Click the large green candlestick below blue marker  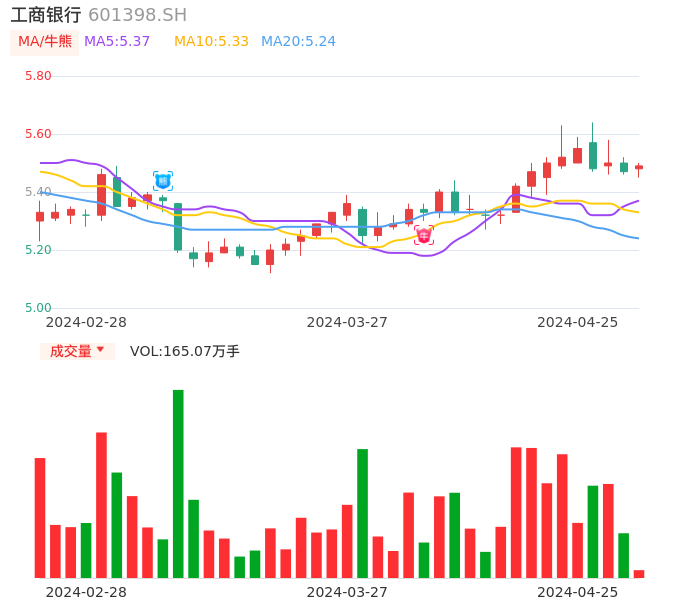click(x=178, y=227)
